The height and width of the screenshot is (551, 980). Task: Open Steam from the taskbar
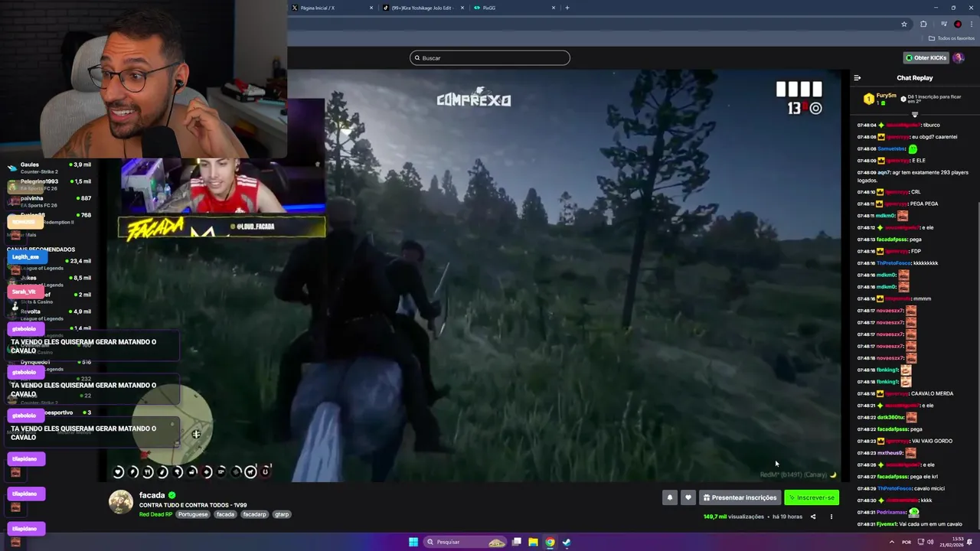tap(567, 542)
